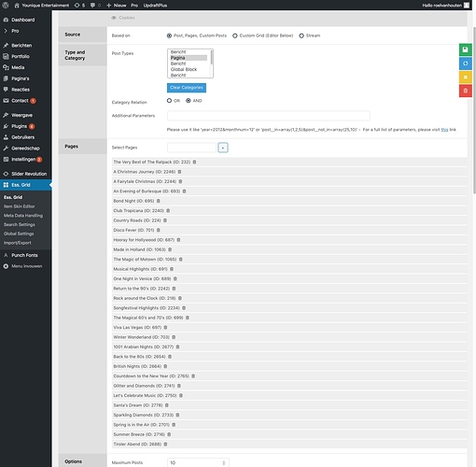Click the page vertical scrollbar

coord(474,110)
